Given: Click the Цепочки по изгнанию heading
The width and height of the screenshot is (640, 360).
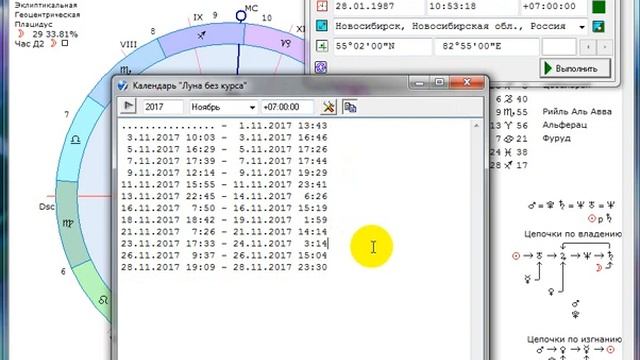Looking at the screenshot, I should 574,339.
